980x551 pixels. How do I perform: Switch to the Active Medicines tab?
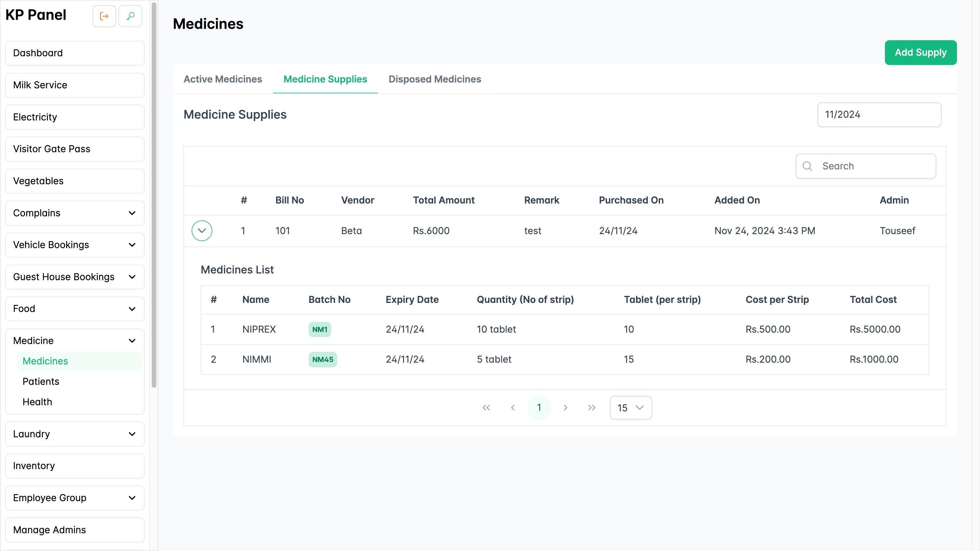(223, 79)
